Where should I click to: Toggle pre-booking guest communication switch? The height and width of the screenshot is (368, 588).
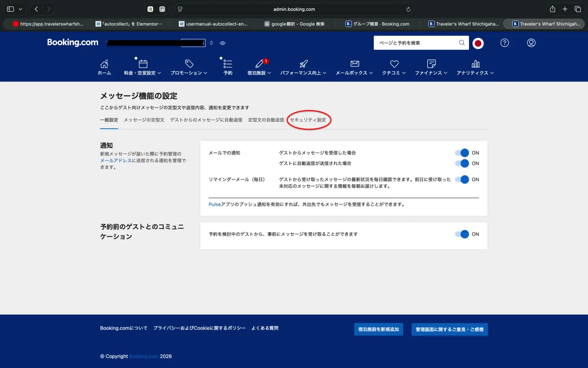(462, 234)
